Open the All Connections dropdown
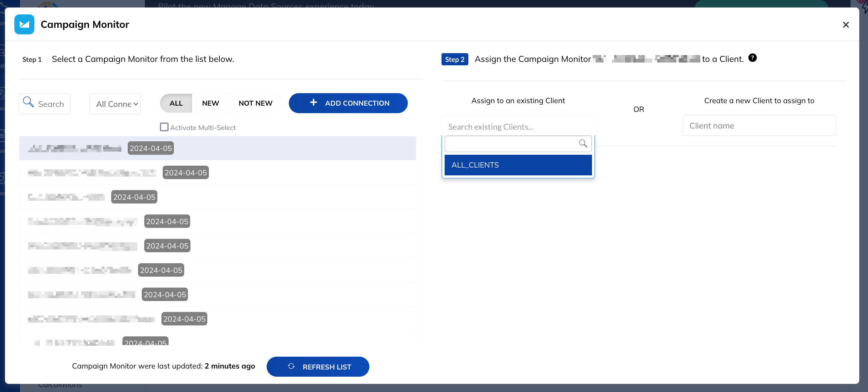 pyautogui.click(x=115, y=104)
